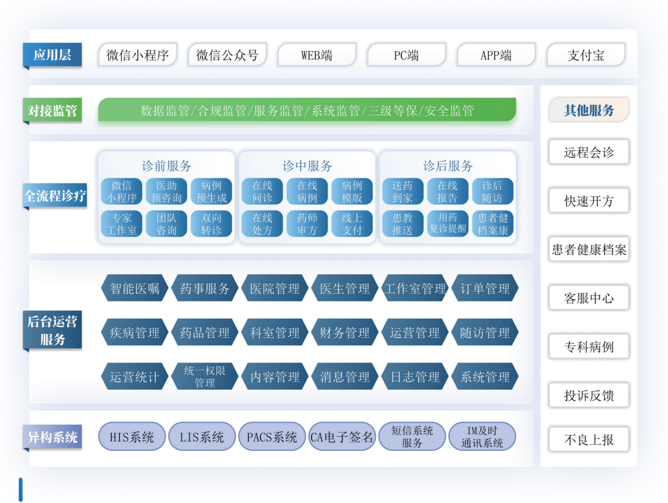Viewport: 668px width, 503px height.
Task: Select the 订单管理 hexagon tile
Action: click(x=485, y=289)
